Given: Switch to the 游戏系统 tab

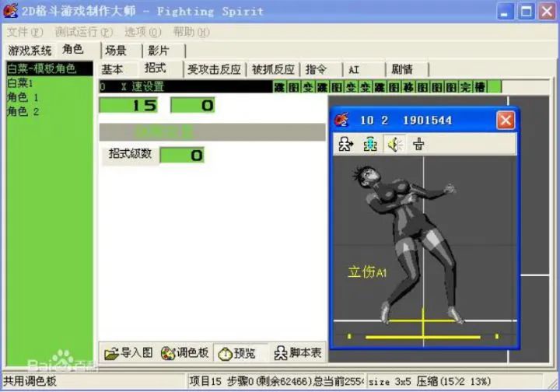Looking at the screenshot, I should coord(30,51).
